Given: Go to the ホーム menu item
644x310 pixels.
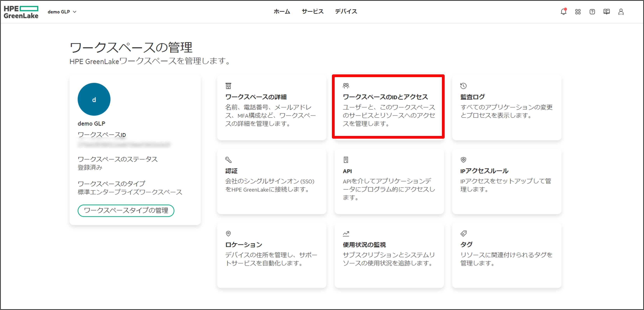Looking at the screenshot, I should tap(282, 11).
